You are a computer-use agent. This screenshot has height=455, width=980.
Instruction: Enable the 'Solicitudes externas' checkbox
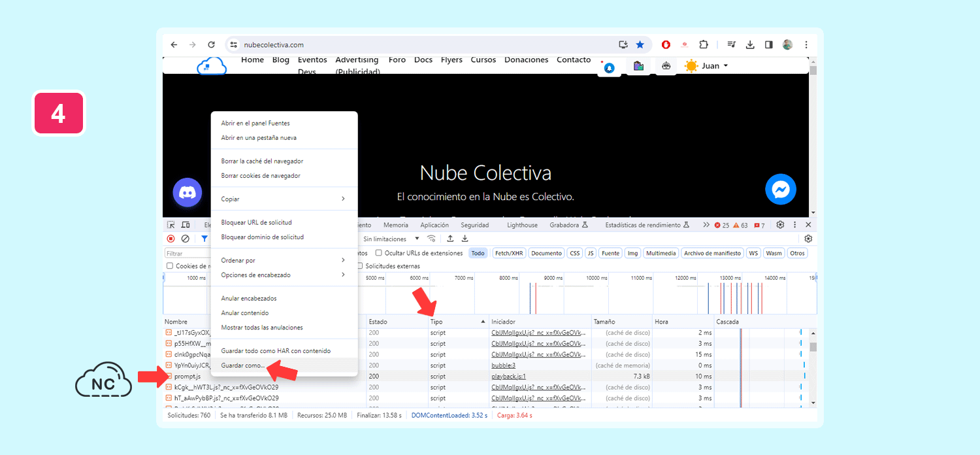pos(360,266)
